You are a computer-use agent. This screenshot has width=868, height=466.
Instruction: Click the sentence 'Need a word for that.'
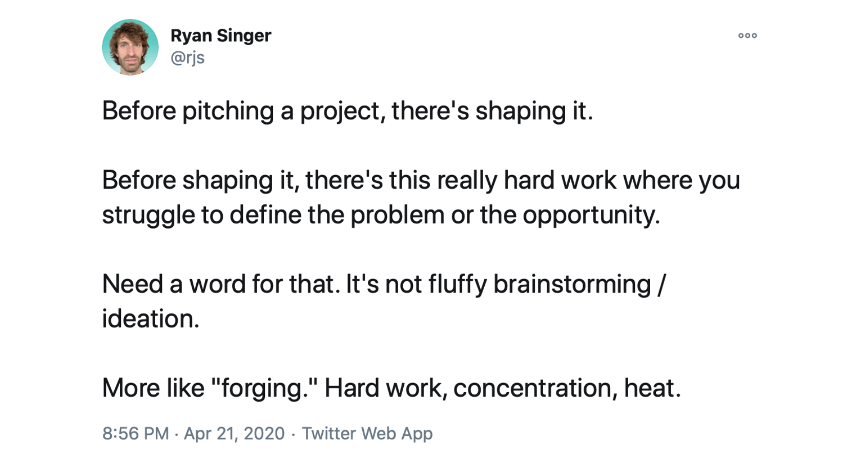click(221, 284)
